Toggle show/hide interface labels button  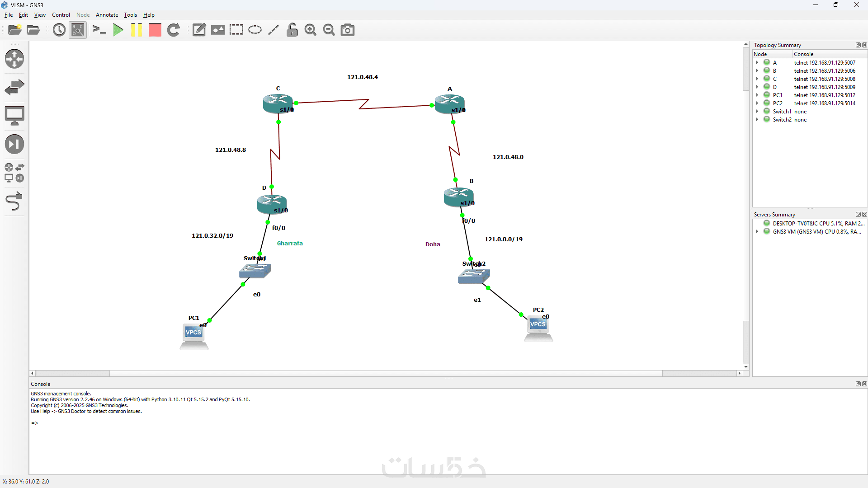[78, 30]
